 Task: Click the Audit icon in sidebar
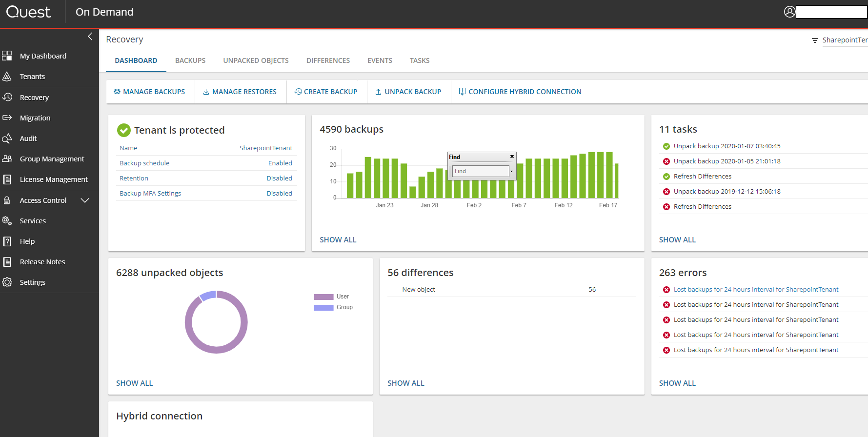tap(7, 139)
